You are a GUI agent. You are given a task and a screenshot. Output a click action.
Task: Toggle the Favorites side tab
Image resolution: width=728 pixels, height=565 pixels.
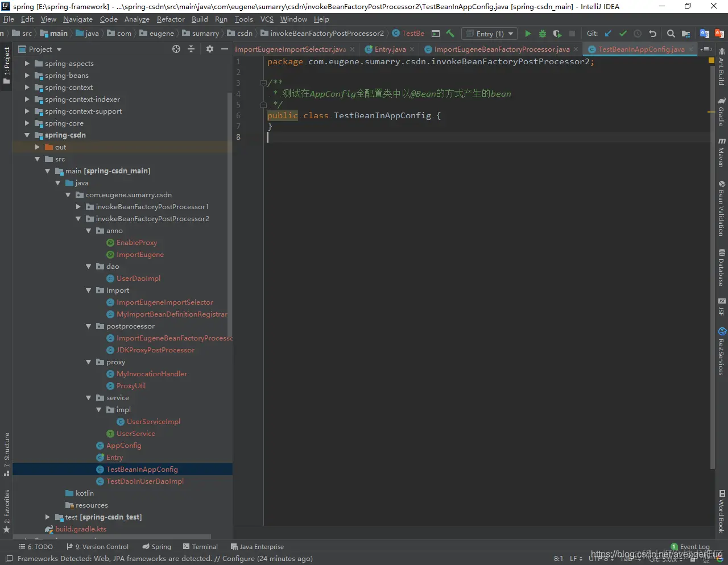(x=7, y=510)
